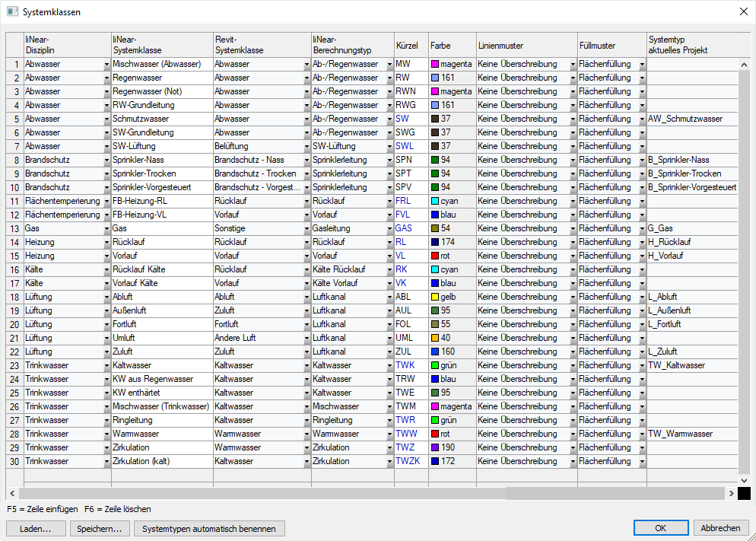Open Disziplin dropdown in row 18 Abluft
This screenshot has height=541, width=756.
[106, 297]
